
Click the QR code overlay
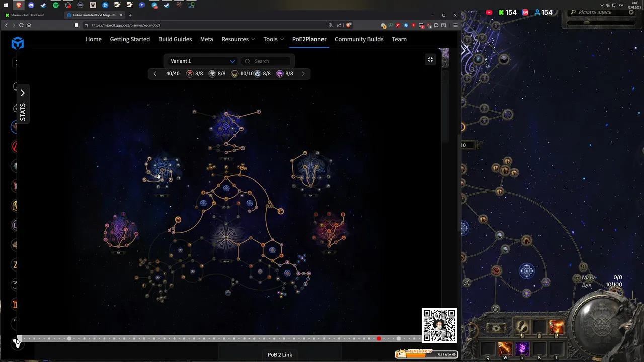pyautogui.click(x=439, y=325)
